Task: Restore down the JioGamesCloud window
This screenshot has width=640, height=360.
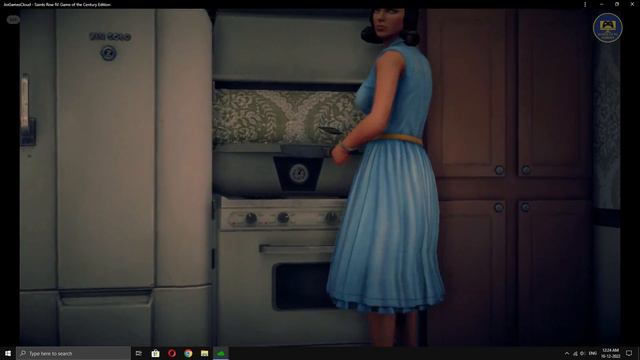Action: (x=617, y=4)
